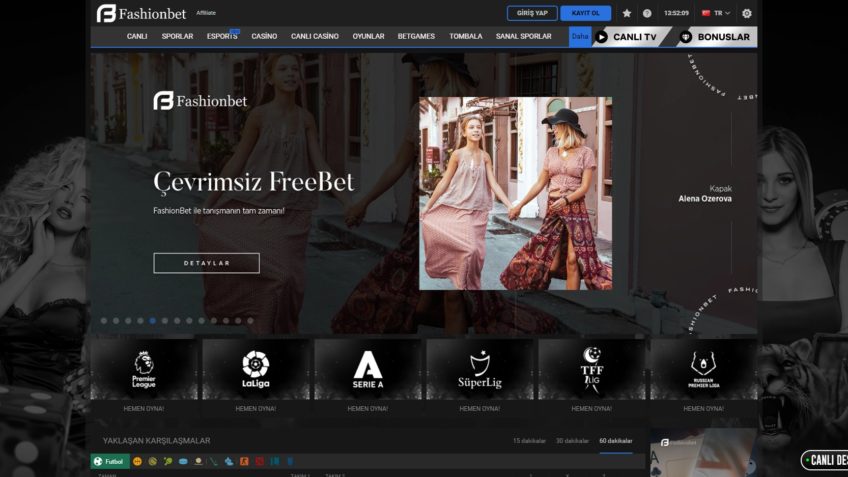Viewport: 848px width, 477px height.
Task: Open settings gear icon
Action: [x=746, y=14]
